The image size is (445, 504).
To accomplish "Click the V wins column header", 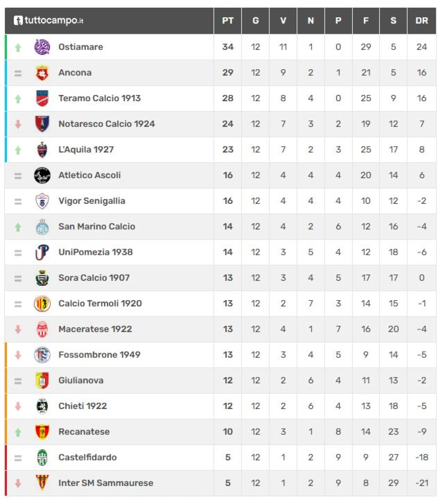I will (283, 21).
